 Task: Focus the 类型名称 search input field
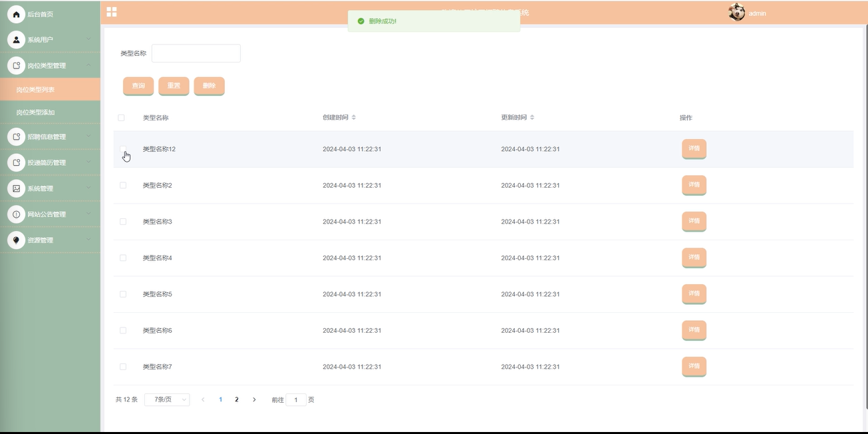click(x=196, y=53)
